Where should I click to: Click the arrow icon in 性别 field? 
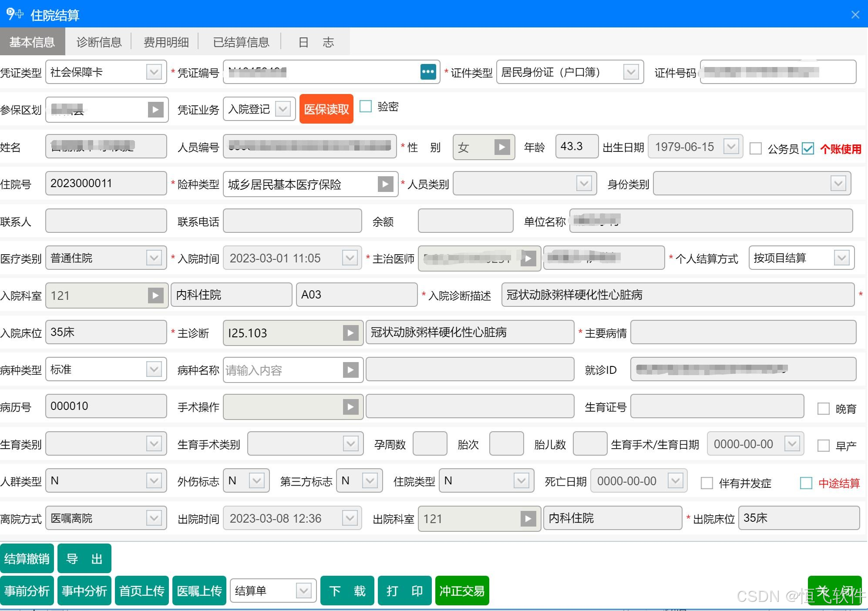502,147
